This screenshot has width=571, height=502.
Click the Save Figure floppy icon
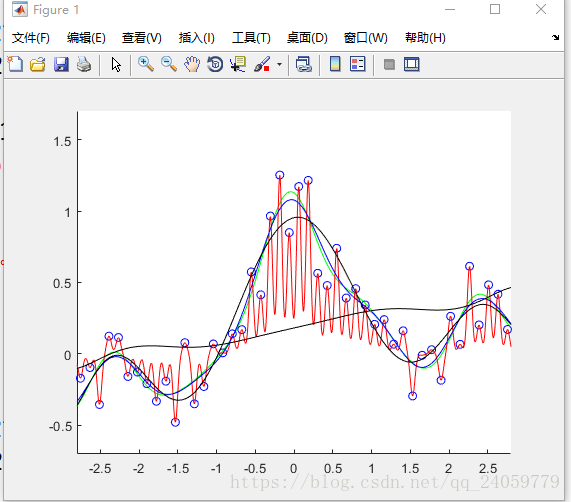pyautogui.click(x=61, y=64)
